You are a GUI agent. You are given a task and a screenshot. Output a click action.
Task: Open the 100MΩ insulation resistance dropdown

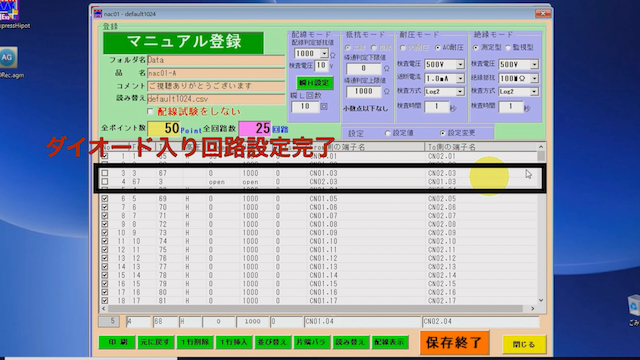tap(534, 78)
